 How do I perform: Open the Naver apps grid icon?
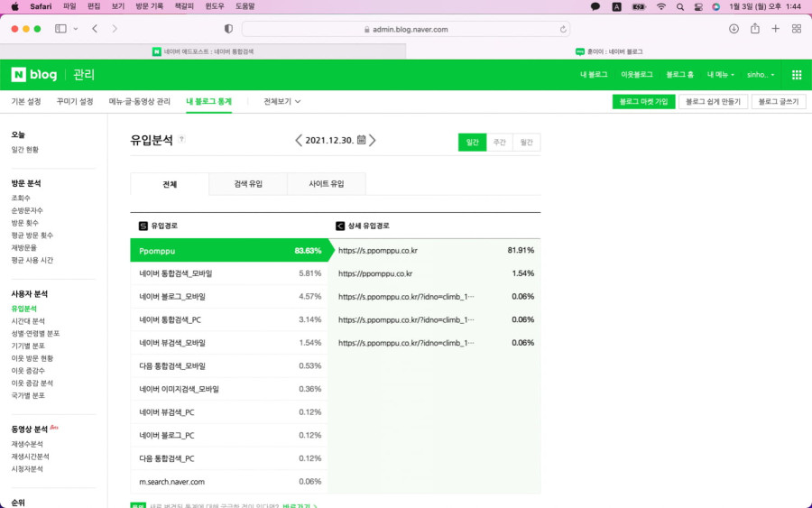click(797, 75)
